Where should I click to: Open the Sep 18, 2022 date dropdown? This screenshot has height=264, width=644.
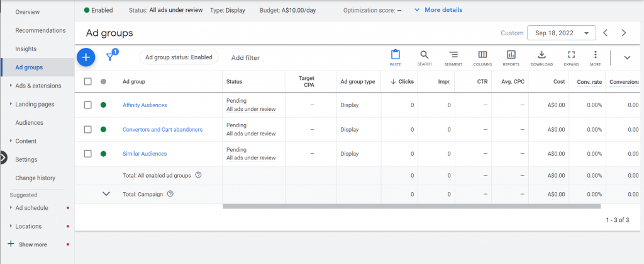pyautogui.click(x=562, y=33)
